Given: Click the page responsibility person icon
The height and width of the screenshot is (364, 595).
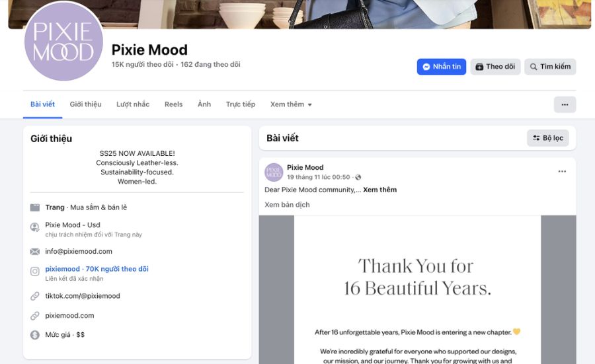Looking at the screenshot, I should point(35,227).
